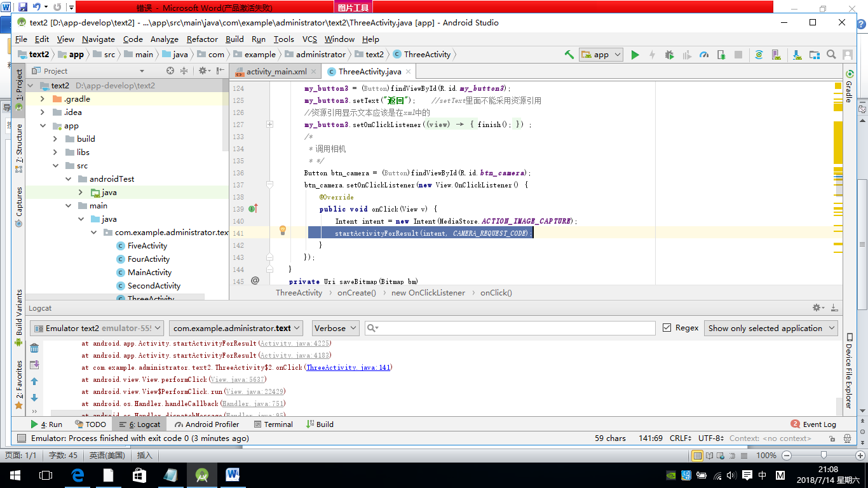Open the Analyze menu
868x488 pixels.
pos(165,39)
